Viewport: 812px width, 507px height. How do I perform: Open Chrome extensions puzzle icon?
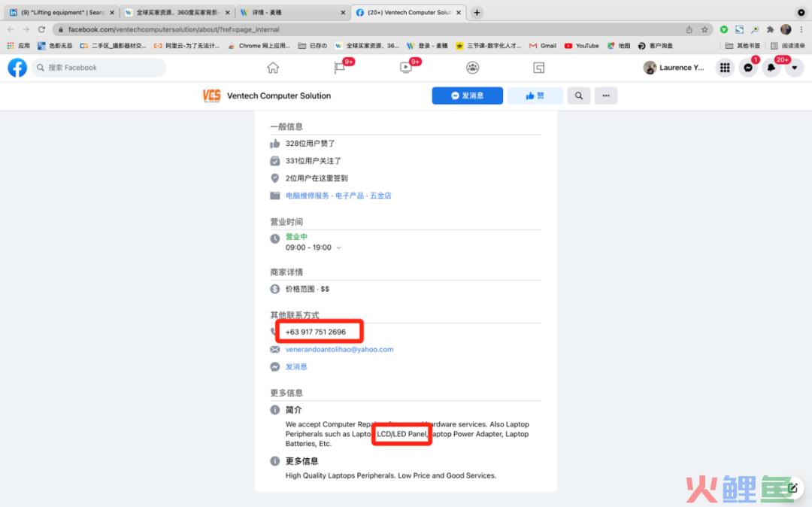click(770, 29)
